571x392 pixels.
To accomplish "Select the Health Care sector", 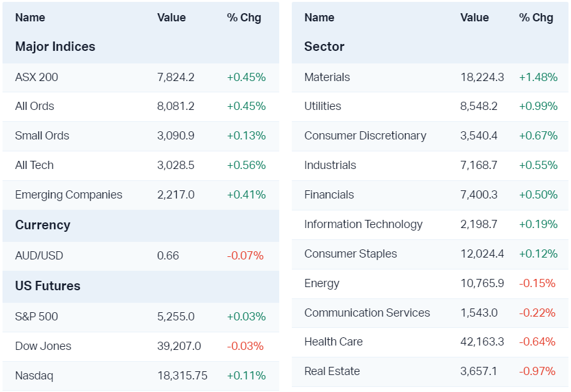I will point(333,342).
